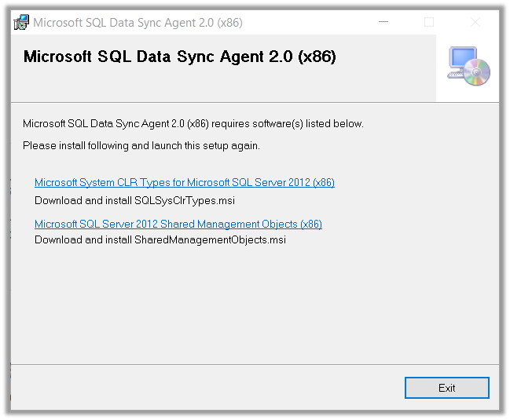Click the "Download and install SharedManagementObjects.msi" text
Screen dimensions: 510x420
pyautogui.click(x=160, y=240)
